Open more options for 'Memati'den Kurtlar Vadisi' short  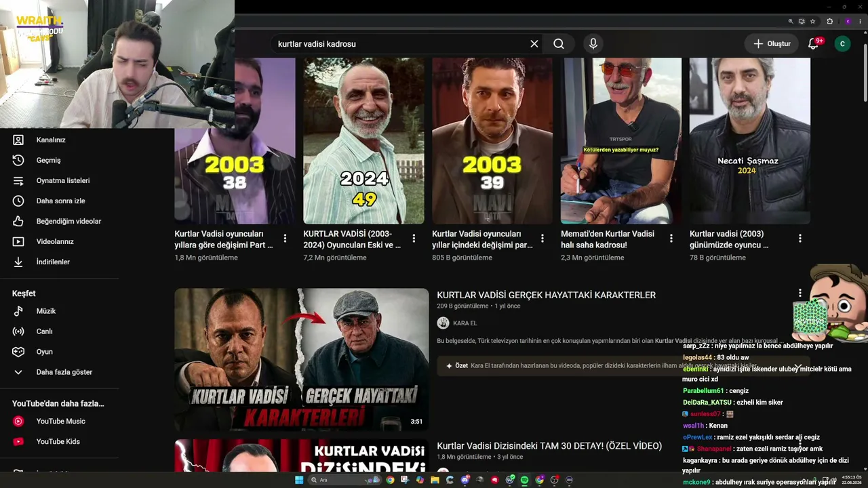point(671,239)
